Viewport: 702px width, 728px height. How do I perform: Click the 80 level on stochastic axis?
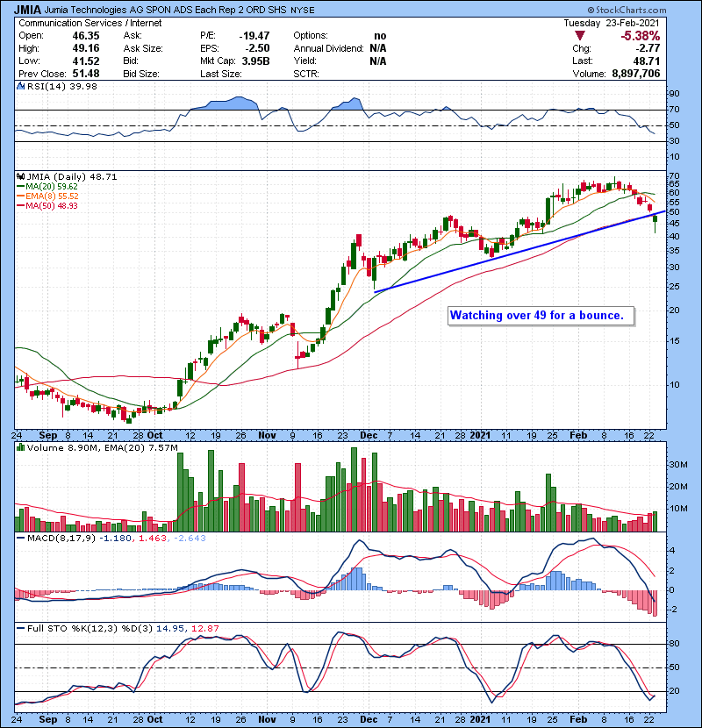(x=674, y=644)
